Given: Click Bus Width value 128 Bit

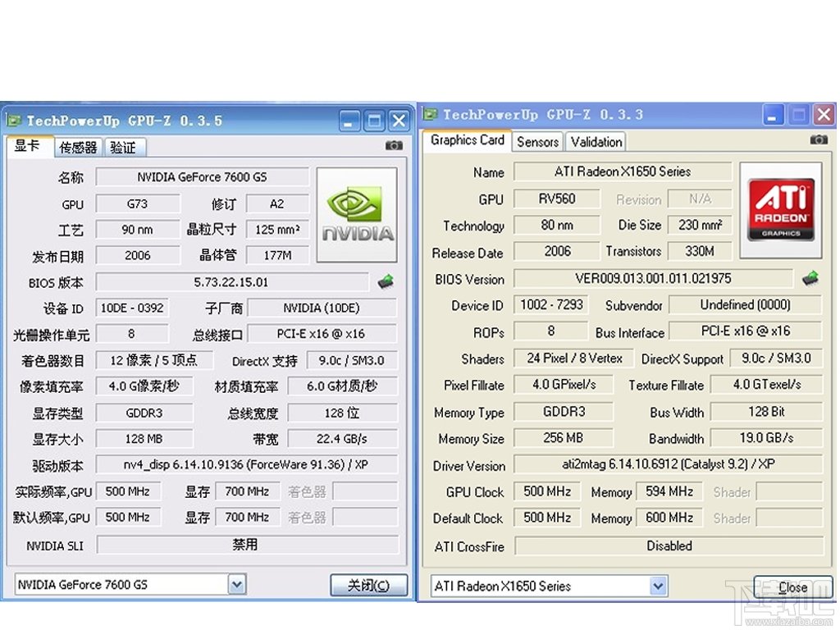Looking at the screenshot, I should click(x=767, y=412).
